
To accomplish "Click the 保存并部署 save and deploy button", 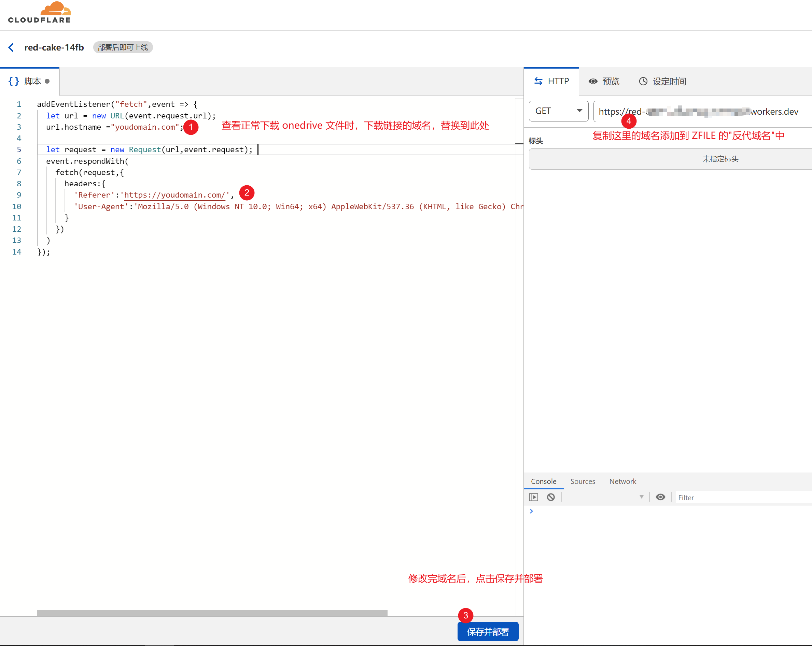I will (x=488, y=632).
